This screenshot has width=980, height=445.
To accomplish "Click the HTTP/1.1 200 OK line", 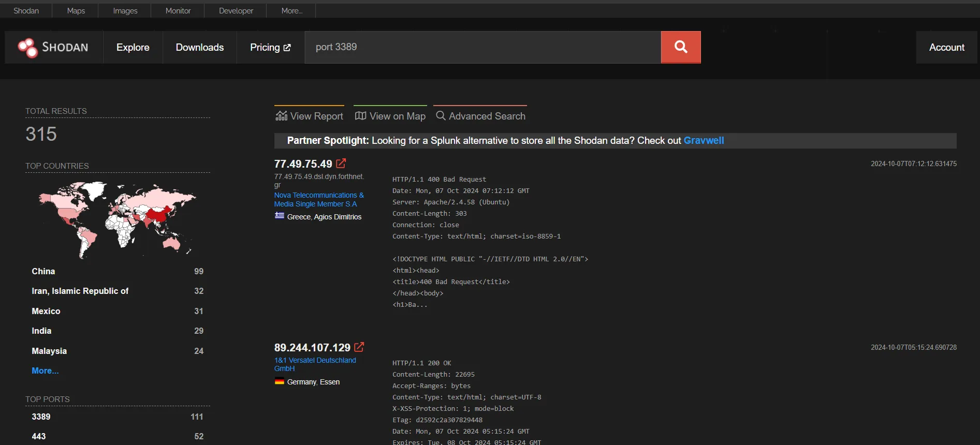I will tap(421, 363).
